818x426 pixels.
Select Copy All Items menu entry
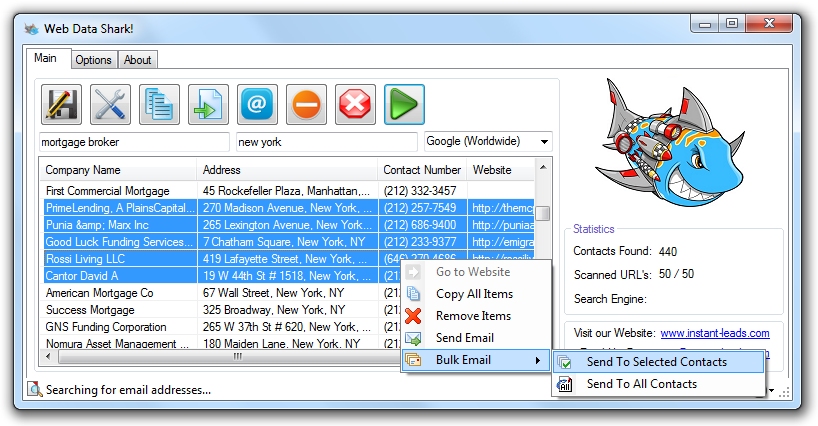pyautogui.click(x=476, y=294)
